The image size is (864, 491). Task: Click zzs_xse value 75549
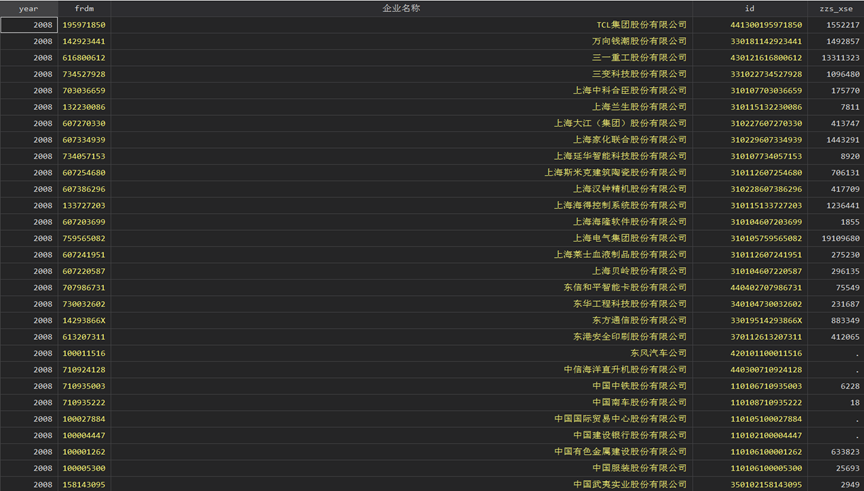(x=847, y=288)
